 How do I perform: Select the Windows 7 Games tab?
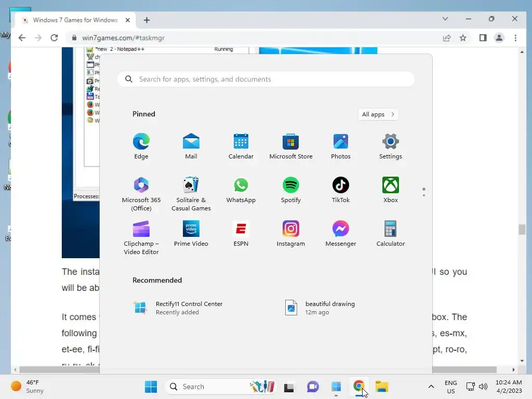coord(75,20)
